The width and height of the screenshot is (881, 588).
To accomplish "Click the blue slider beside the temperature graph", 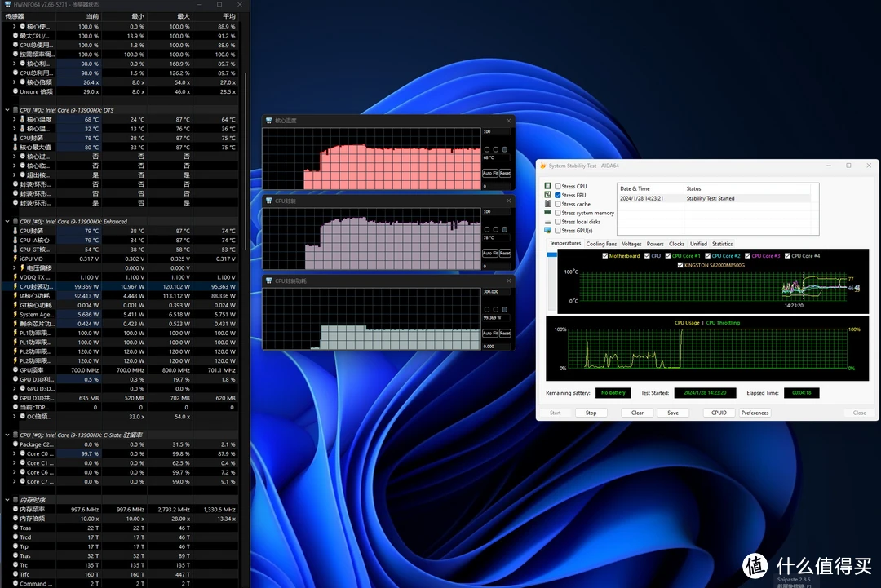I will pos(551,254).
